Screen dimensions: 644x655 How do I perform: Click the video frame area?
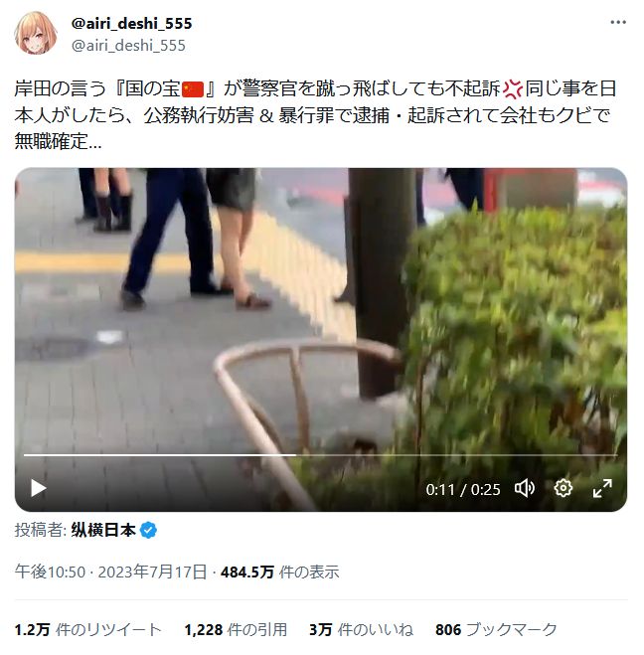click(x=321, y=309)
